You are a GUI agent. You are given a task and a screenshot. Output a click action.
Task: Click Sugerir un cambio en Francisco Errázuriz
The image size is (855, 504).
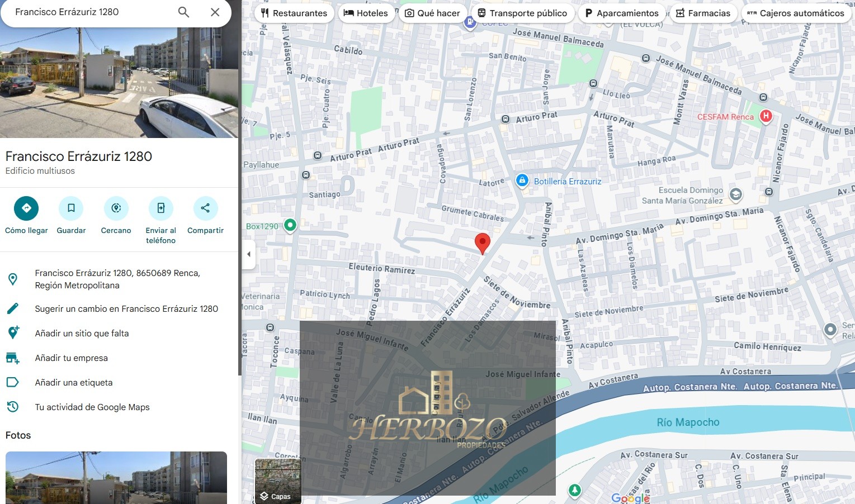126,308
